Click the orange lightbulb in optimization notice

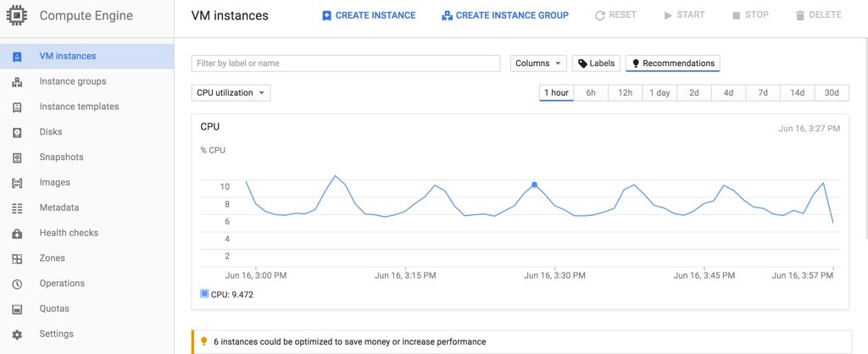coord(203,341)
